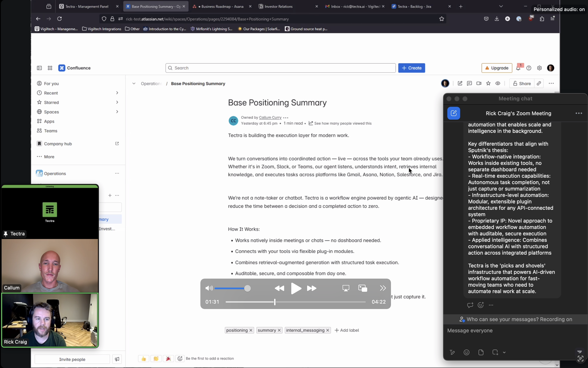588x368 pixels.
Task: Click the clapping hands reaction
Action: pos(156,358)
